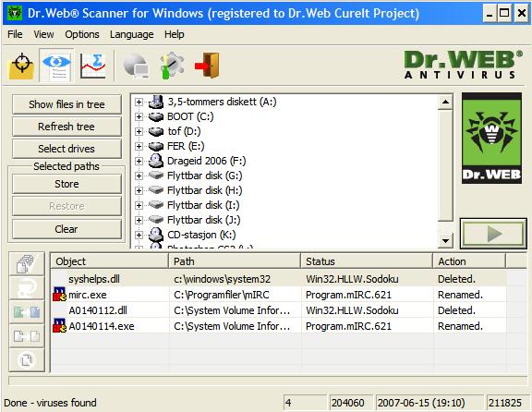Expand the Drageid 2006 (F:) node
The height and width of the screenshot is (412, 532).
[139, 161]
